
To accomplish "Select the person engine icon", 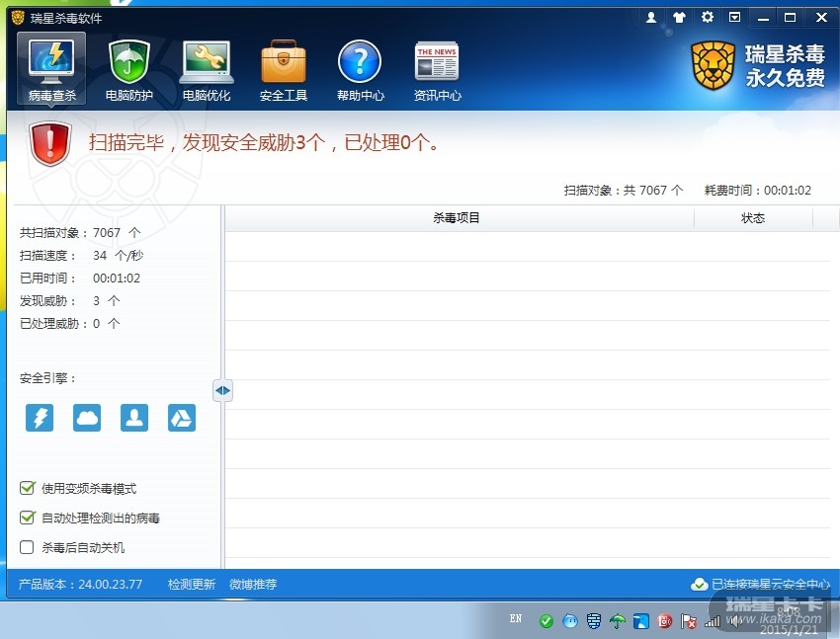I will pyautogui.click(x=134, y=418).
